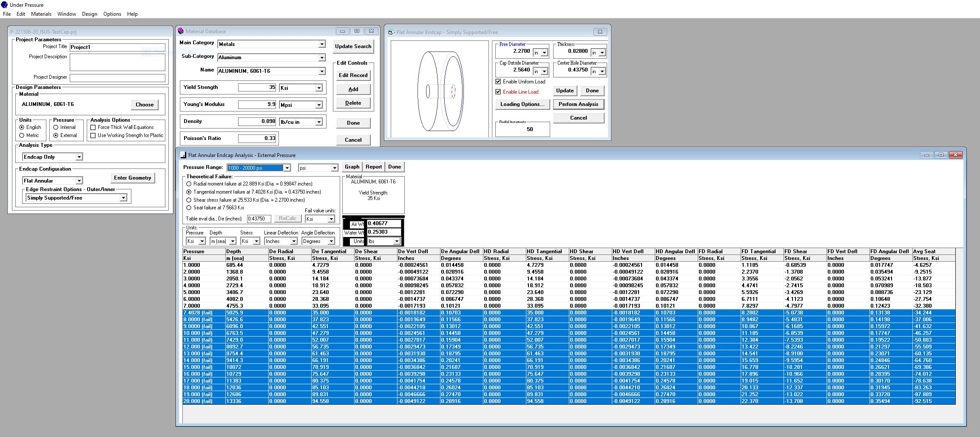
Task: Toggle Enable Uniform Load checkbox
Action: pyautogui.click(x=498, y=82)
